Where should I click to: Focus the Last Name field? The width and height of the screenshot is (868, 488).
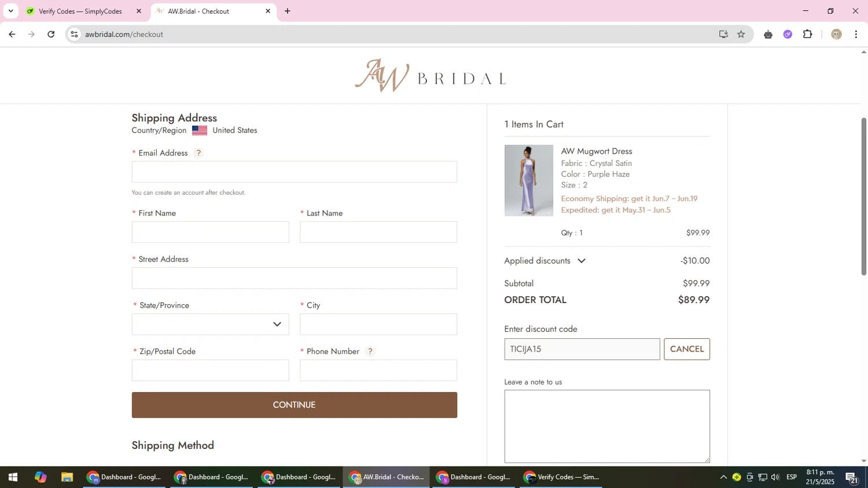[x=378, y=232]
